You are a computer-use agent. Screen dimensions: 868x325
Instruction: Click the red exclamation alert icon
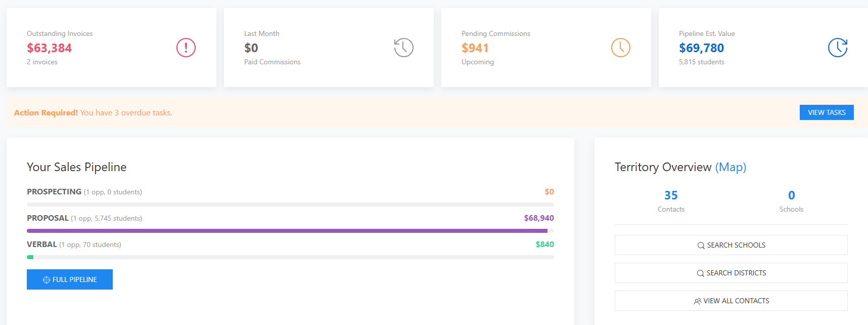186,48
